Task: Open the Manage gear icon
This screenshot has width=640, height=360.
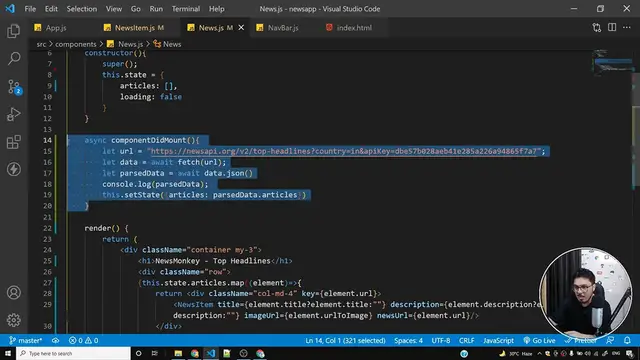Action: (x=13, y=320)
